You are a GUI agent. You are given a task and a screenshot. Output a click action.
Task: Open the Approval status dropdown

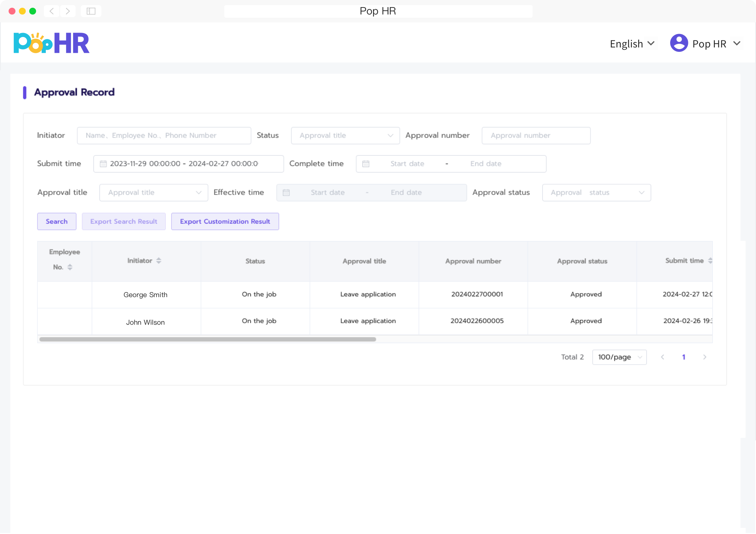coord(596,193)
